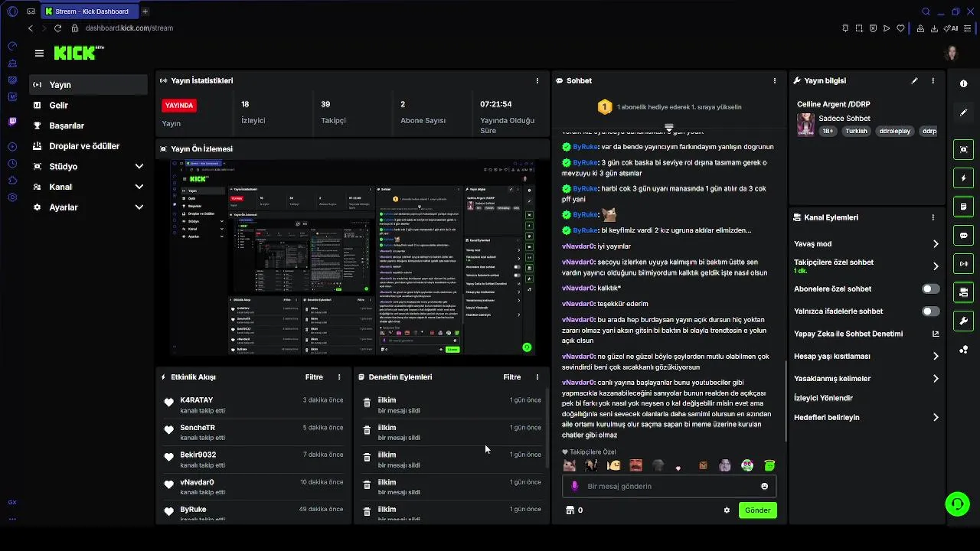Select Yayın in sidebar menu

click(89, 85)
